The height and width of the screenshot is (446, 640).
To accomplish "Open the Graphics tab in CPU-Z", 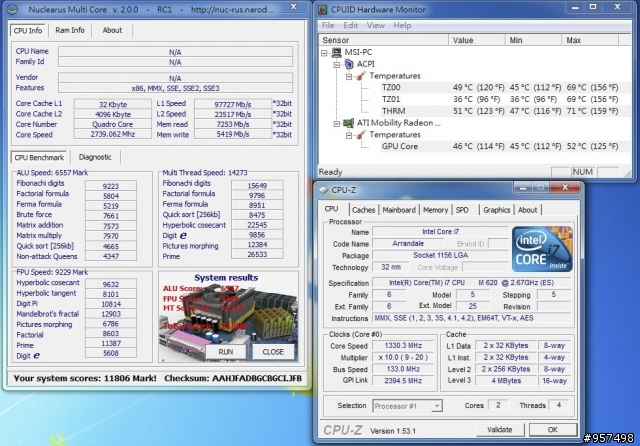I will [496, 210].
